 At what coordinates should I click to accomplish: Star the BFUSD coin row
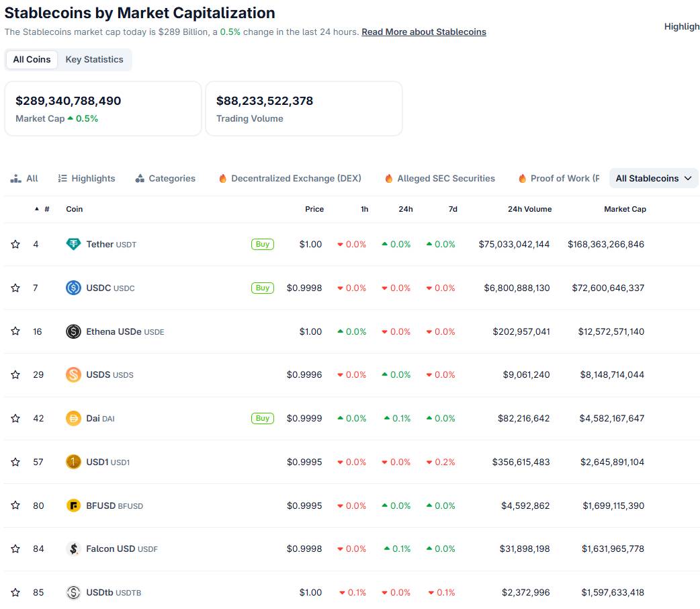click(15, 505)
